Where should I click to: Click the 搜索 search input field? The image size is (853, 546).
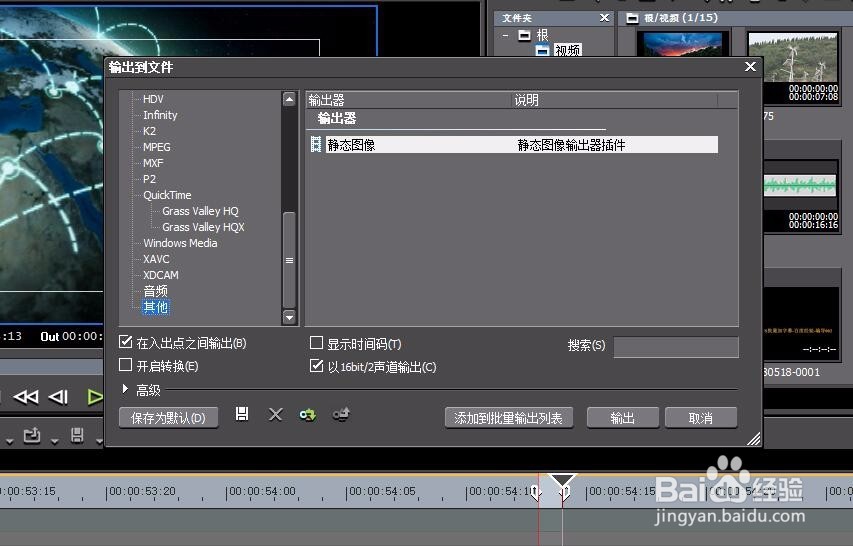point(676,346)
